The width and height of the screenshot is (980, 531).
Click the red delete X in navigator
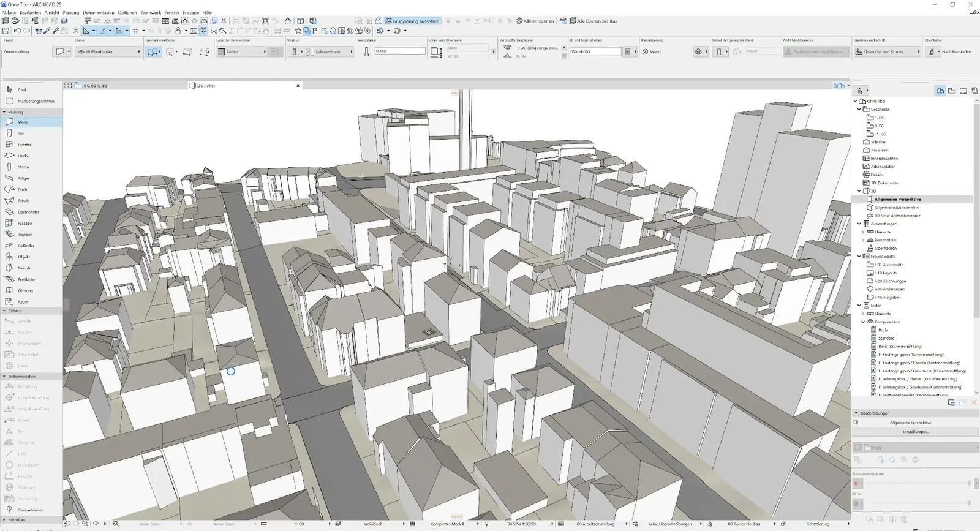pos(974,402)
